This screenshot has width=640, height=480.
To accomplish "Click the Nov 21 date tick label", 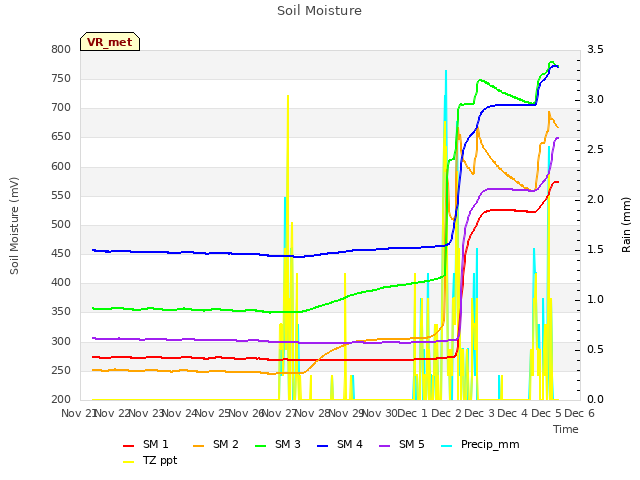I will [78, 413].
